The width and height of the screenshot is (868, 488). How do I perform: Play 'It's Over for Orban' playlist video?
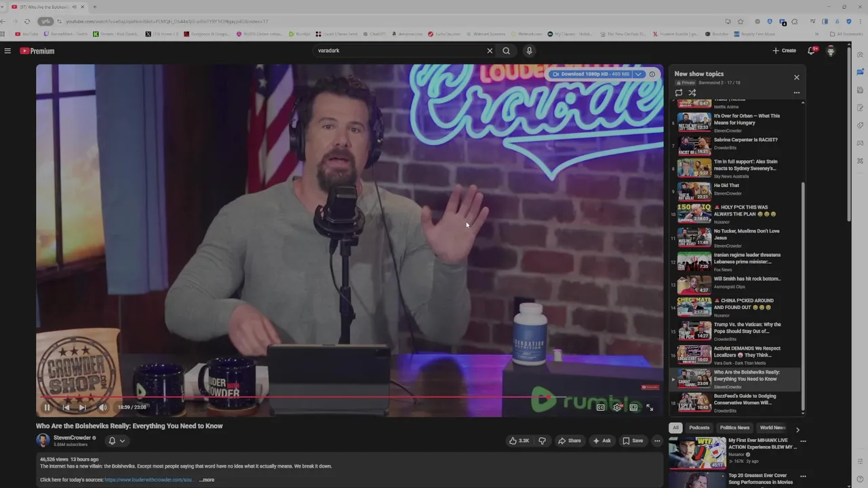(736, 123)
